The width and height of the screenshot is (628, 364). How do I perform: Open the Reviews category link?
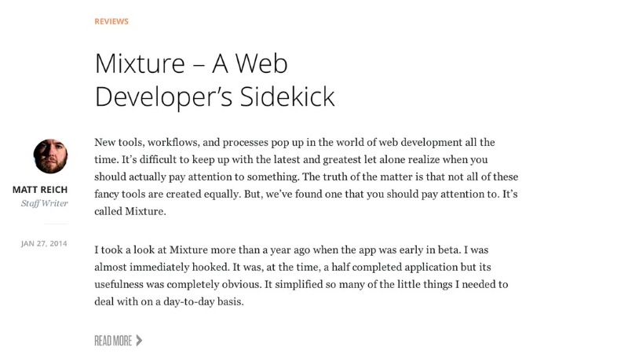click(x=111, y=21)
